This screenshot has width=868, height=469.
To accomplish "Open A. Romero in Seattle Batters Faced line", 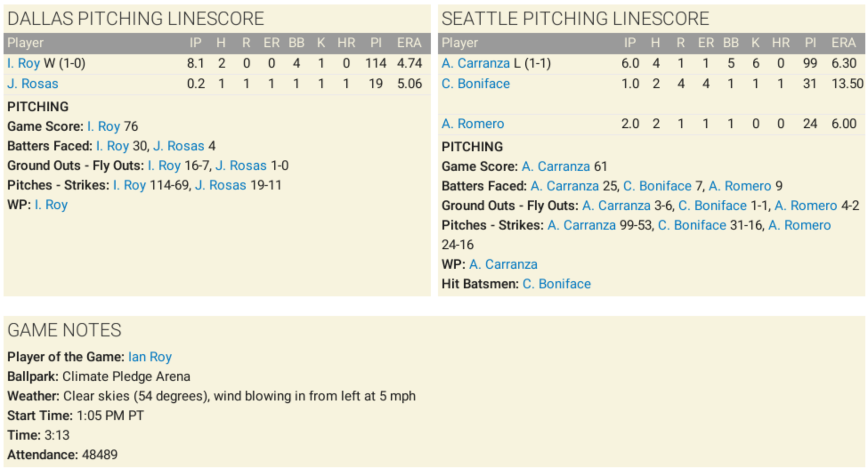I will pos(739,186).
